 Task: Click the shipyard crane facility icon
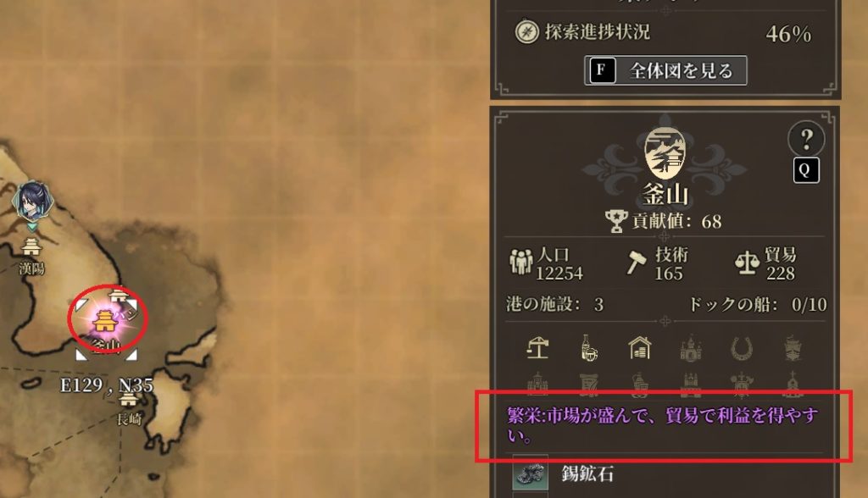[x=537, y=349]
